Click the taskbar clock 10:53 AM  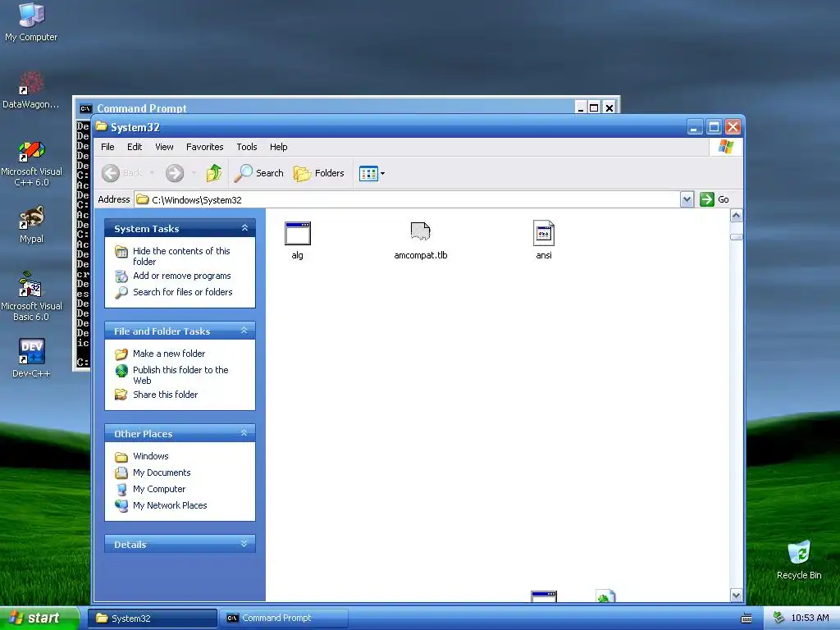[x=810, y=619]
